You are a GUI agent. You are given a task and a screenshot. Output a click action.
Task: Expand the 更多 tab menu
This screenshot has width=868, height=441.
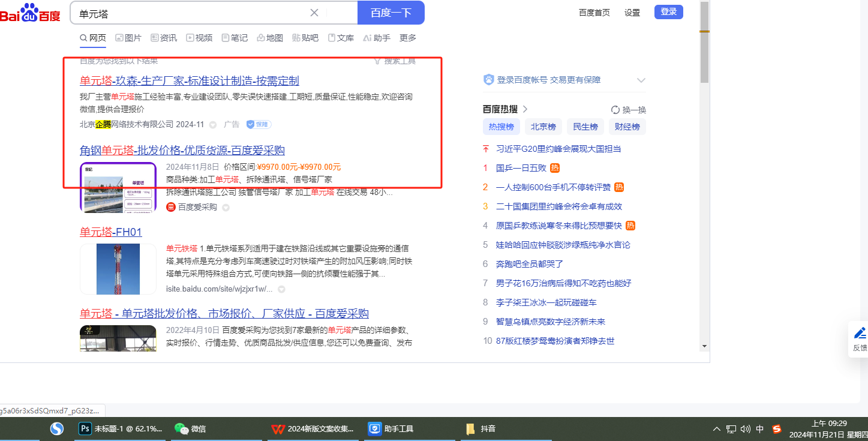(x=408, y=38)
